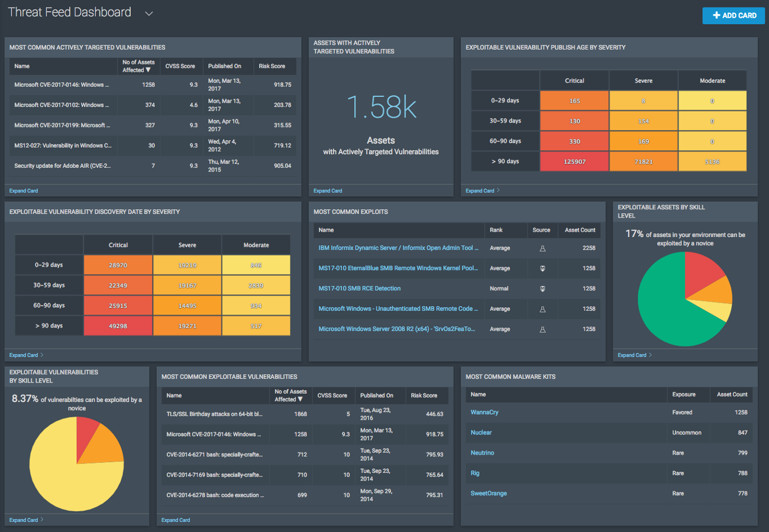
Task: Click Exposure column header in Malware Kits table
Action: point(683,394)
